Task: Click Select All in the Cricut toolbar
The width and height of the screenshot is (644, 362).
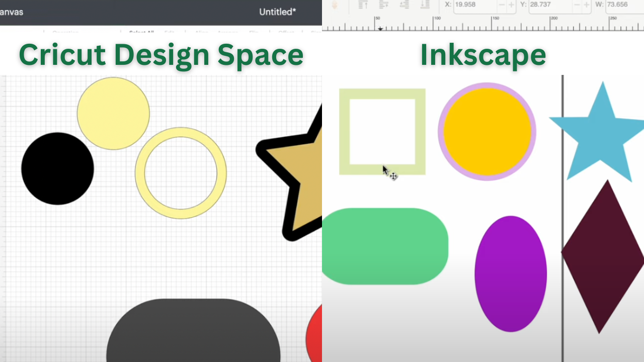Action: tap(141, 31)
